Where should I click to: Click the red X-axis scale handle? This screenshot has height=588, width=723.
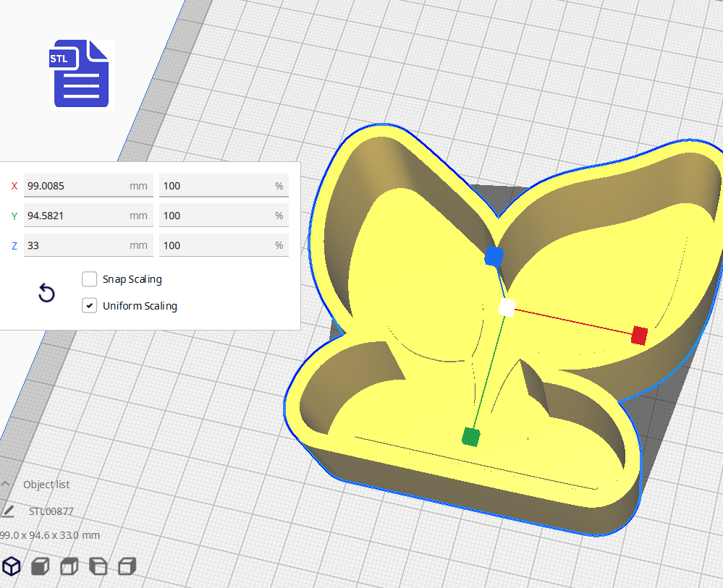[638, 335]
